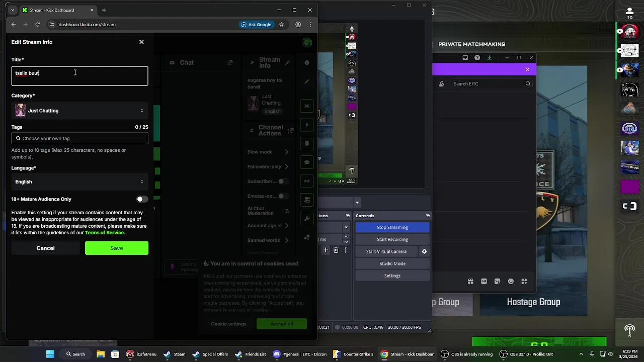Open AI Chat Moderation external link
644x362 pixels.
(x=287, y=211)
